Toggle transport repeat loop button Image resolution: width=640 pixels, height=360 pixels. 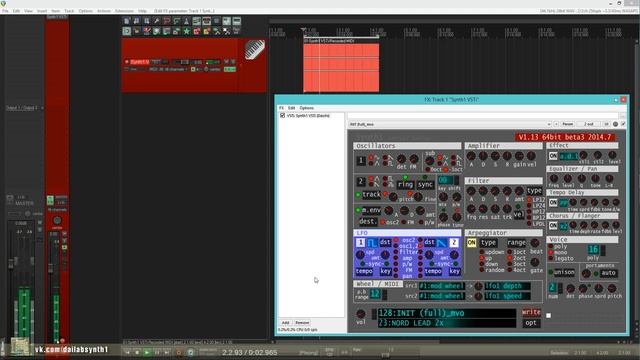(x=190, y=352)
